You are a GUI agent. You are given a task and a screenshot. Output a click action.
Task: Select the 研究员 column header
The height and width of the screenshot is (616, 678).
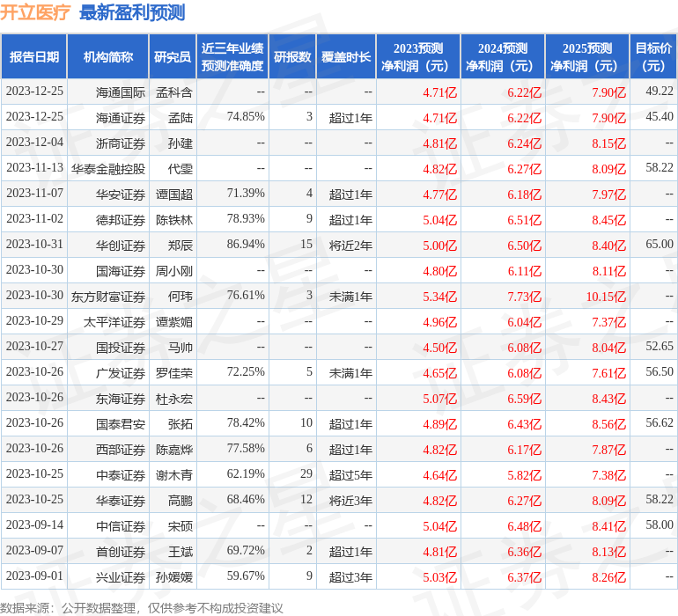coord(173,56)
